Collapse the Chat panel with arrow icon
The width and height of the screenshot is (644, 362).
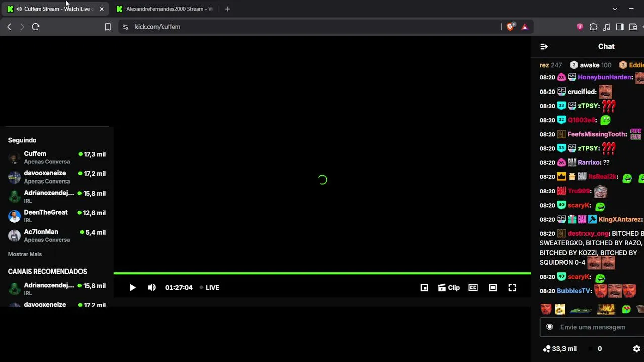(544, 46)
